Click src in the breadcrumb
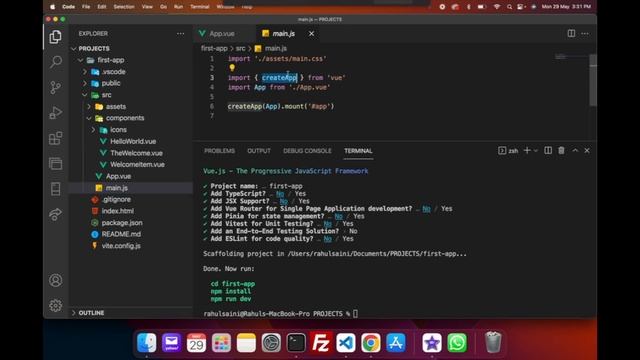 tap(240, 48)
